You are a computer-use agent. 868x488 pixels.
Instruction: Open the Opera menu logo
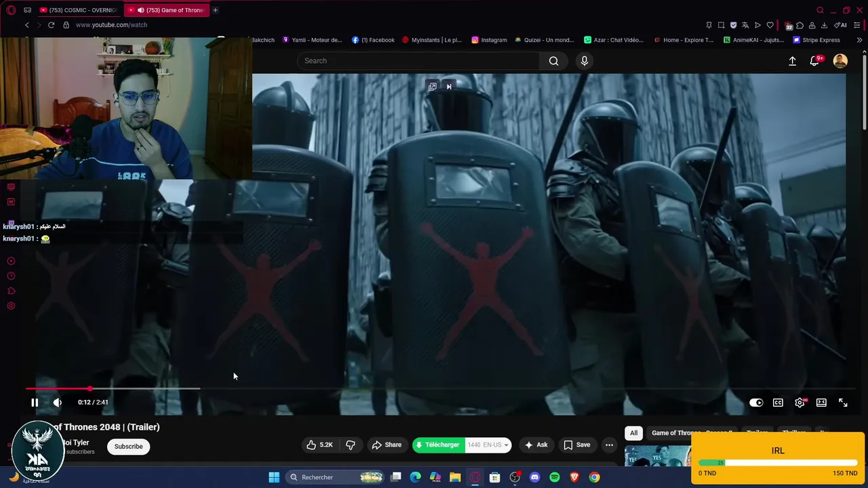[11, 10]
